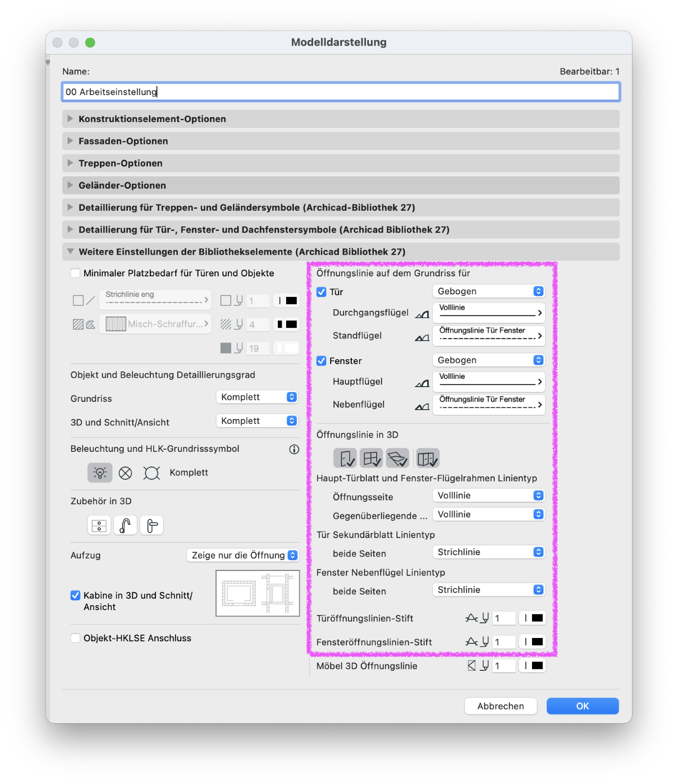Toggle the door handle accessory icon in Zubehör 3D
Viewport: 678px width, 784px height.
[152, 526]
